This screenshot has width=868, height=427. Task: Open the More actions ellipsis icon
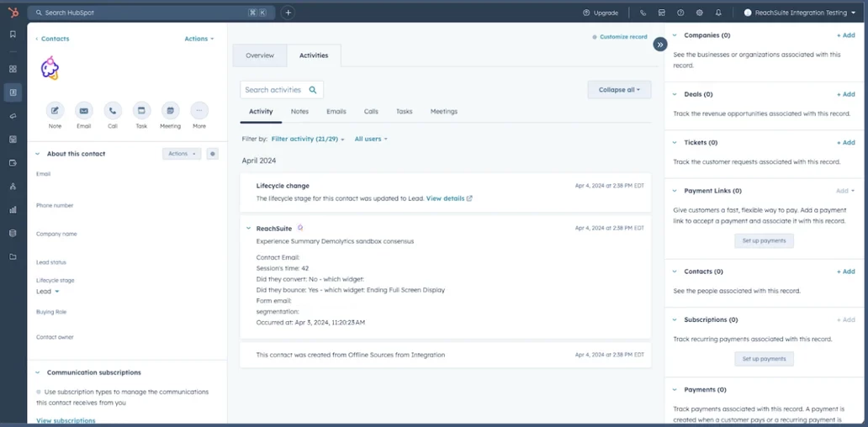[x=199, y=111]
